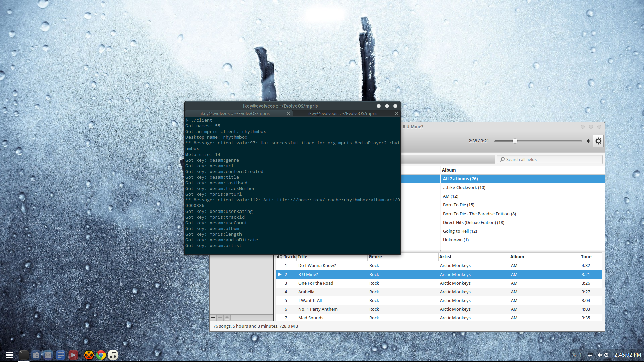Select track Do I Wanna Know?

click(439, 265)
